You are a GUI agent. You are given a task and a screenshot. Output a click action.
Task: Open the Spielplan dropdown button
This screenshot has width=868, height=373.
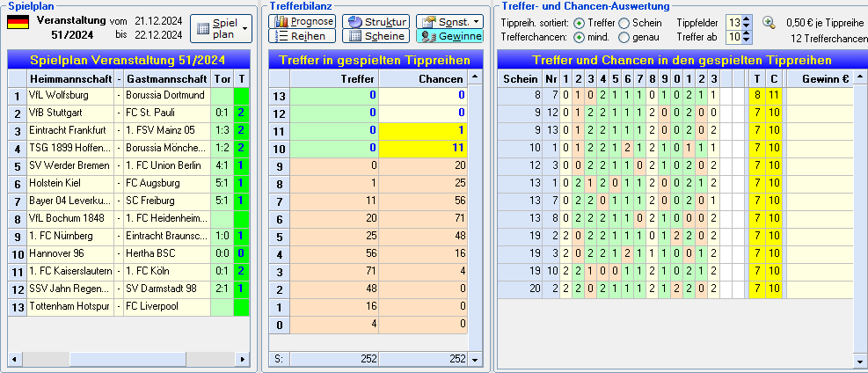point(221,28)
